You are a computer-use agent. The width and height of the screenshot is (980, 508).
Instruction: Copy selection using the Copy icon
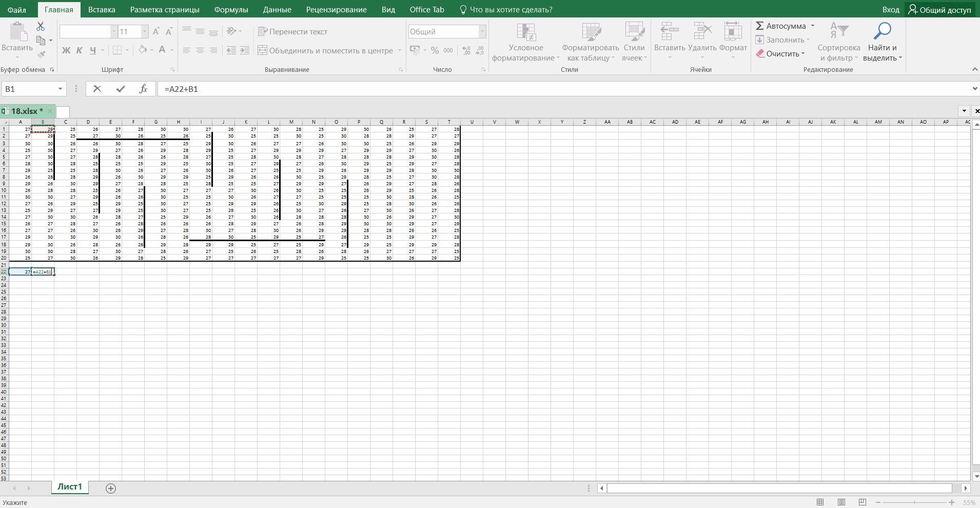tap(41, 40)
